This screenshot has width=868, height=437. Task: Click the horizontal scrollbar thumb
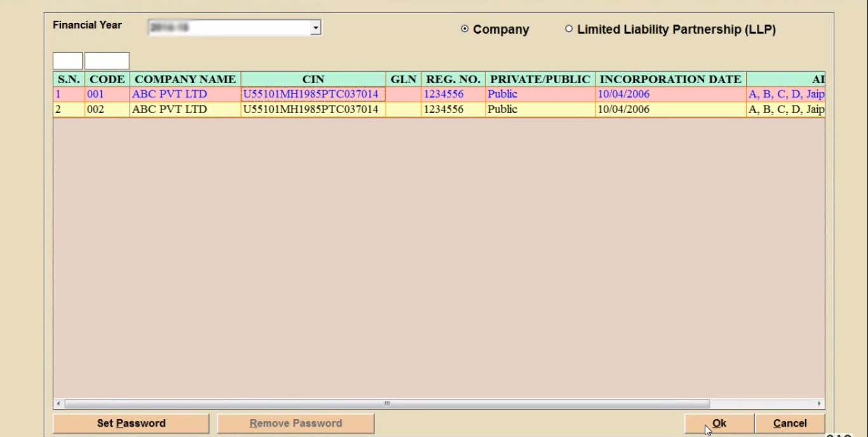click(386, 403)
